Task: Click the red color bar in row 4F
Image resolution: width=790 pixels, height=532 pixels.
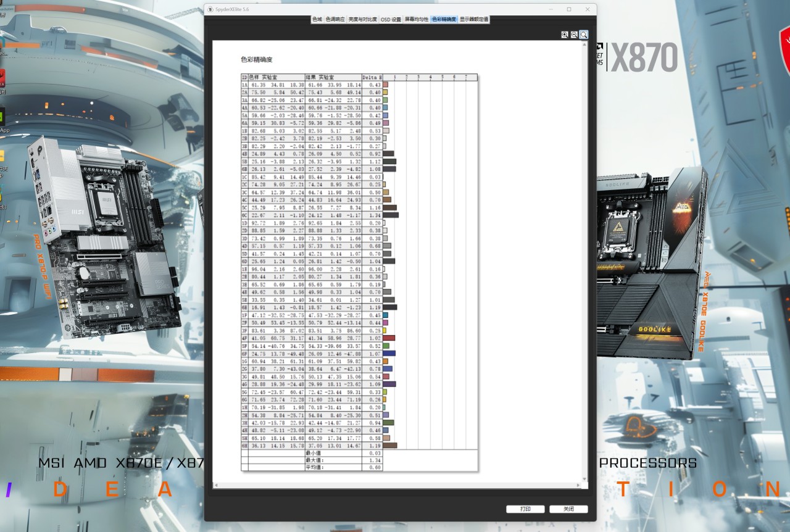Action: coord(389,338)
